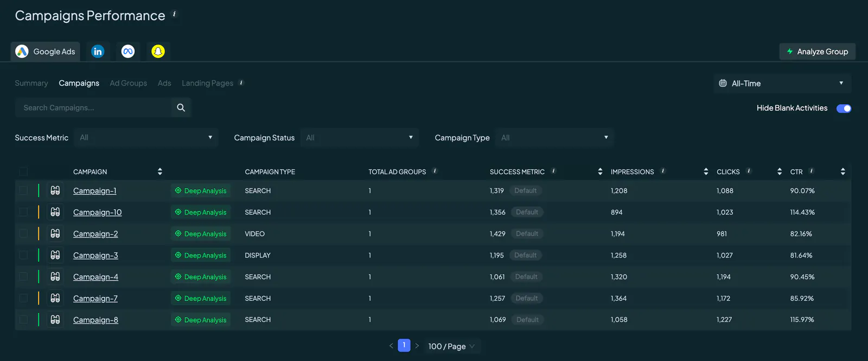Open the Campaign Type filter dropdown
The height and width of the screenshot is (361, 868).
554,138
